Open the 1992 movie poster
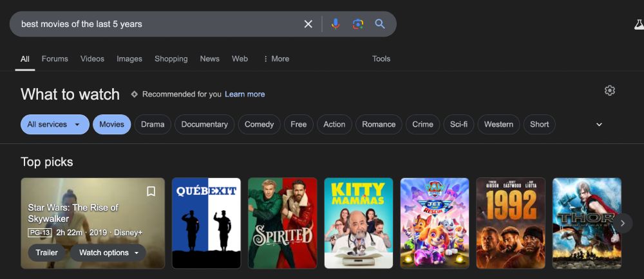644x279 pixels. [x=511, y=223]
